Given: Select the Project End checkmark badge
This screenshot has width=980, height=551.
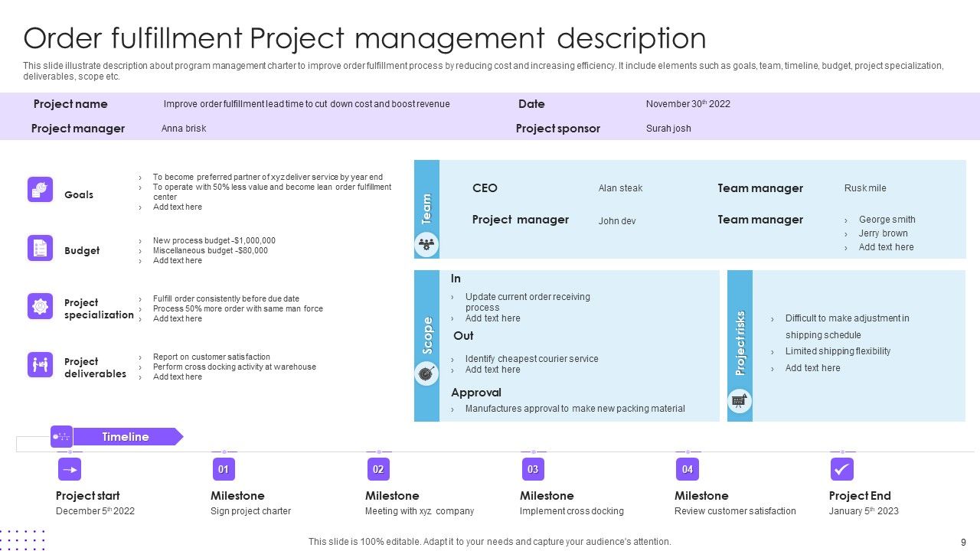Looking at the screenshot, I should [x=842, y=469].
